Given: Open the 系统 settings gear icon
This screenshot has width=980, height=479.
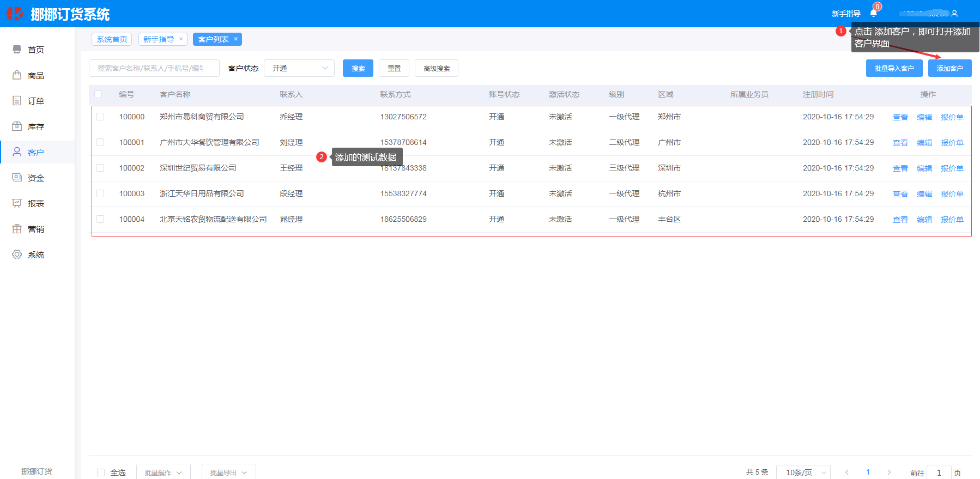Looking at the screenshot, I should (17, 254).
